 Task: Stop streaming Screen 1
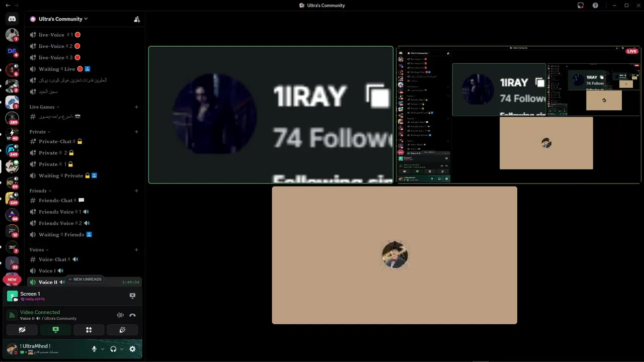(x=132, y=296)
